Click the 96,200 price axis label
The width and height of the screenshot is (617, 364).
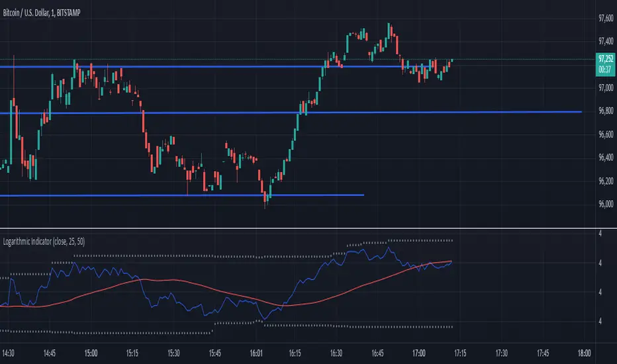pos(606,181)
